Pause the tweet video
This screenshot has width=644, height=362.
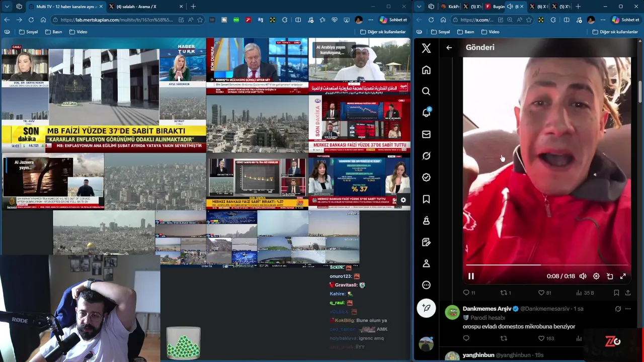point(471,276)
